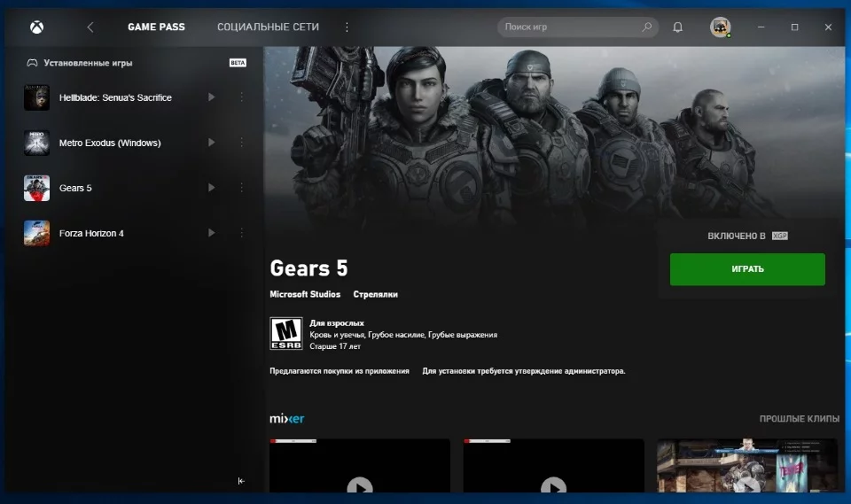Collapse the sidebar with the arrow icon
The width and height of the screenshot is (851, 504).
click(241, 481)
